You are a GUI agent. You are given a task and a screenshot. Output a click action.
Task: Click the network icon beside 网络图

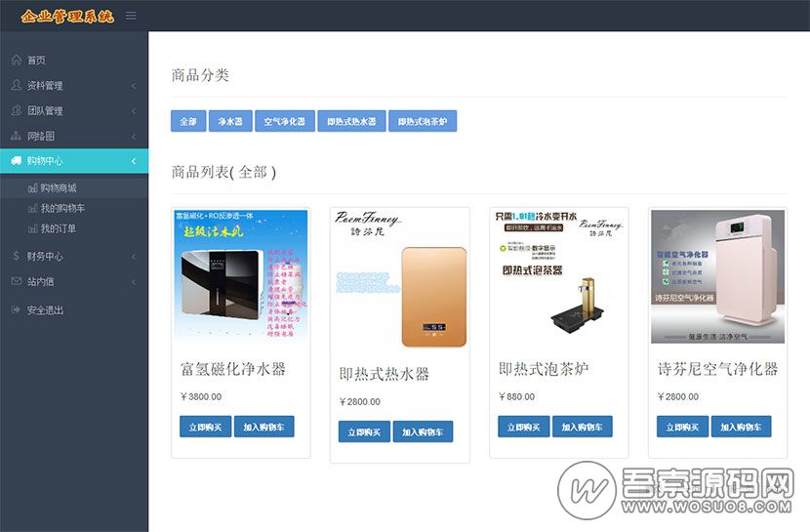coord(17,136)
